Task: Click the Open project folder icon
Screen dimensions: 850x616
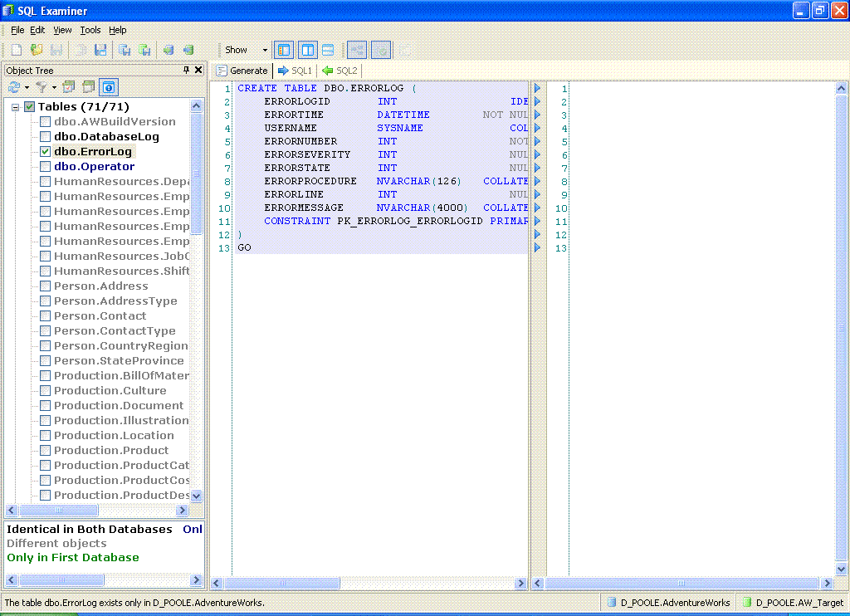Action: tap(37, 50)
